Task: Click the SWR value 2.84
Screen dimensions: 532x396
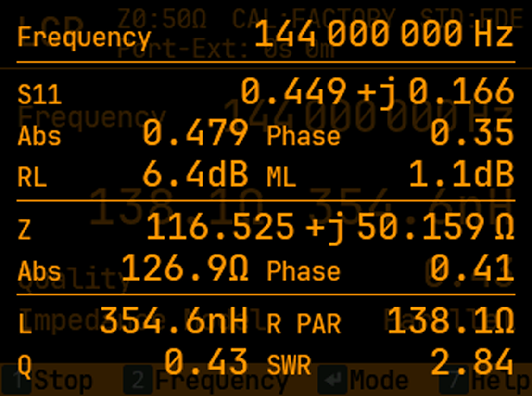Action: (471, 363)
